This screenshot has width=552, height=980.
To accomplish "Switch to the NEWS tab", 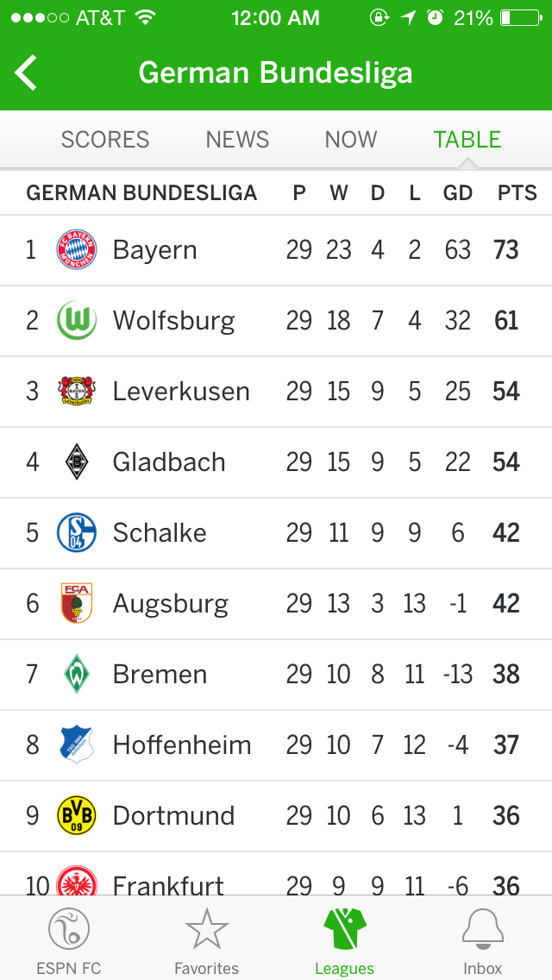I will pos(237,140).
